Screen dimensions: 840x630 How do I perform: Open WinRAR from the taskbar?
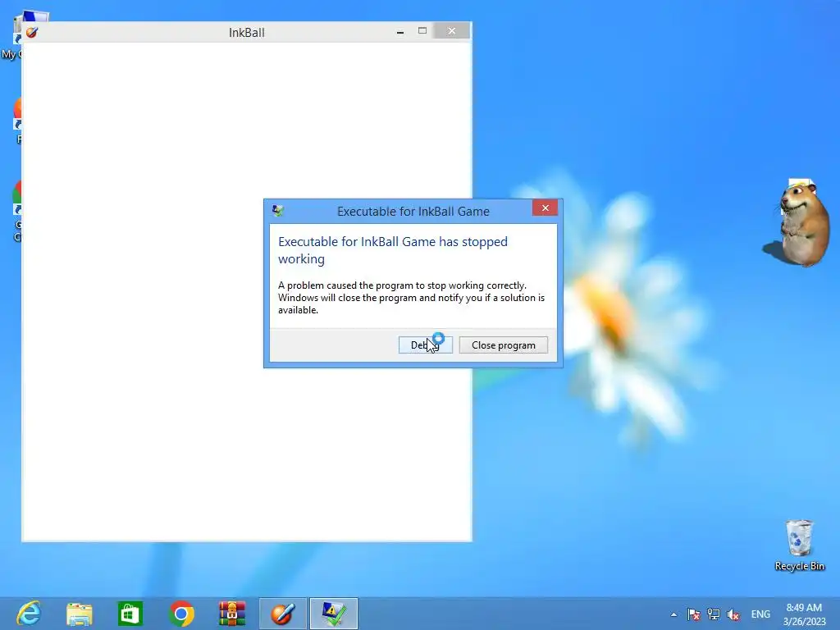click(232, 614)
